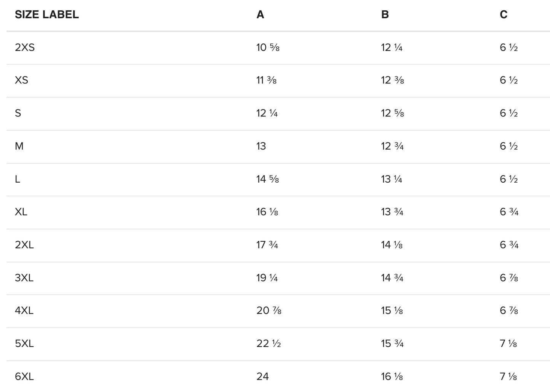
Task: Select the 11 ⅜ measurement in column A
Action: 266,80
